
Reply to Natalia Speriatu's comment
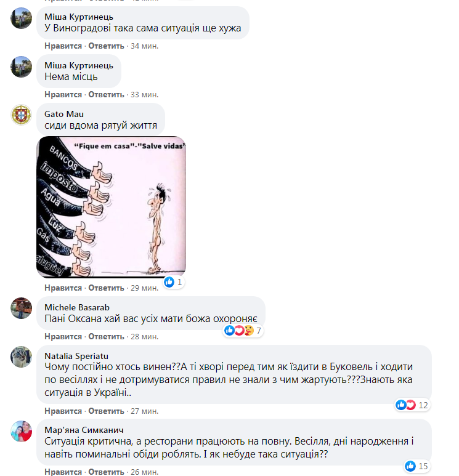coord(107,411)
